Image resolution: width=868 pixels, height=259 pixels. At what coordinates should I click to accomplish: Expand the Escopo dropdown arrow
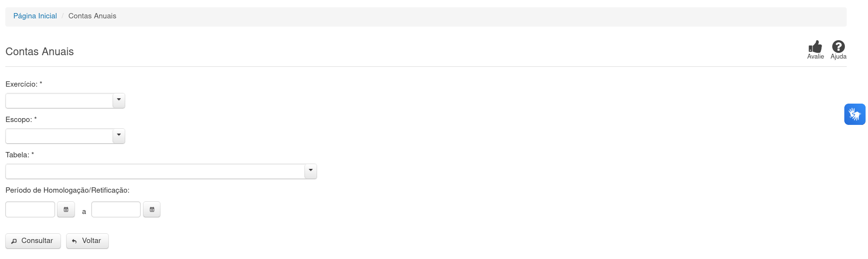[x=119, y=136]
